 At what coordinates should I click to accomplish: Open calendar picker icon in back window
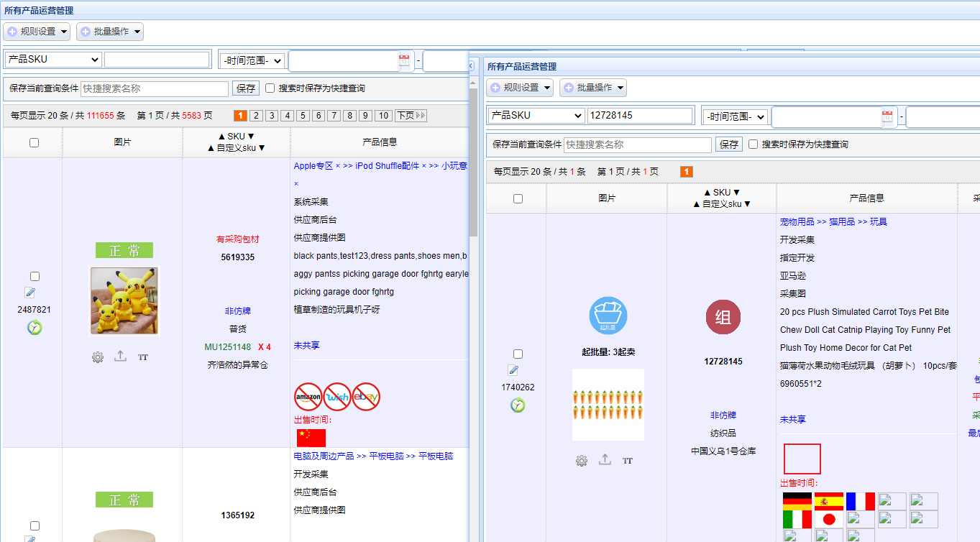pyautogui.click(x=404, y=60)
